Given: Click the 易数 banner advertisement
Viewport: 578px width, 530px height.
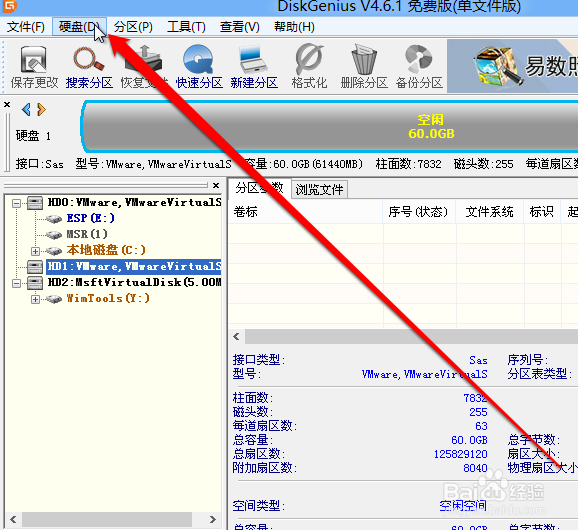Looking at the screenshot, I should click(512, 66).
